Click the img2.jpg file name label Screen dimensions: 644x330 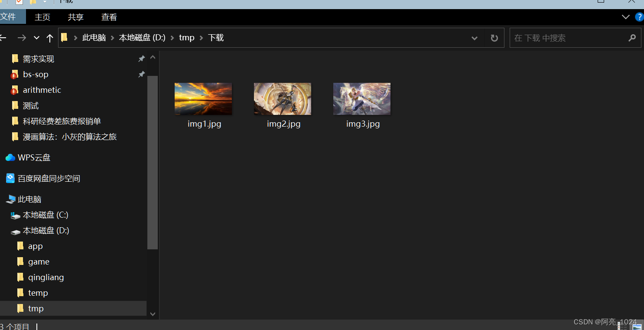click(x=283, y=124)
